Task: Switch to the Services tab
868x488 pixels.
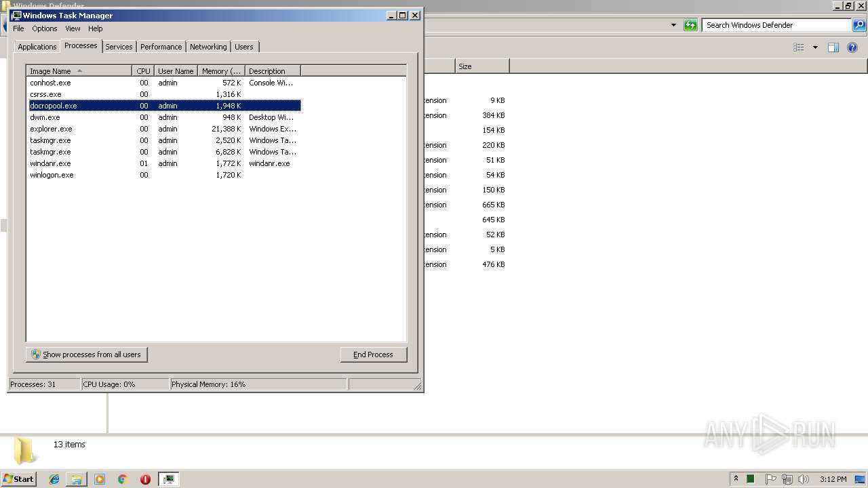Action: (119, 47)
